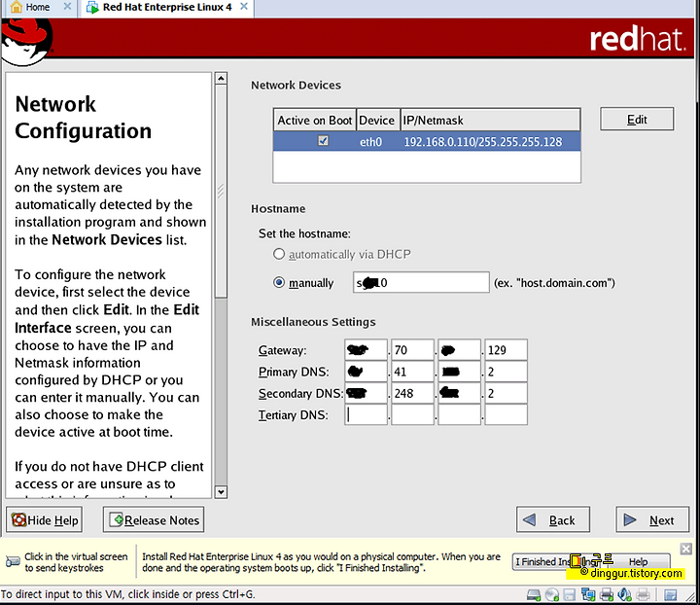Close the yellow installation hint bar

685,549
